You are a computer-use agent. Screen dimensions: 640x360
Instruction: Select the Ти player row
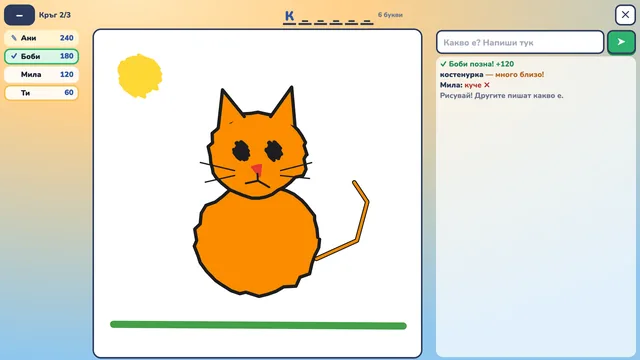tap(41, 93)
